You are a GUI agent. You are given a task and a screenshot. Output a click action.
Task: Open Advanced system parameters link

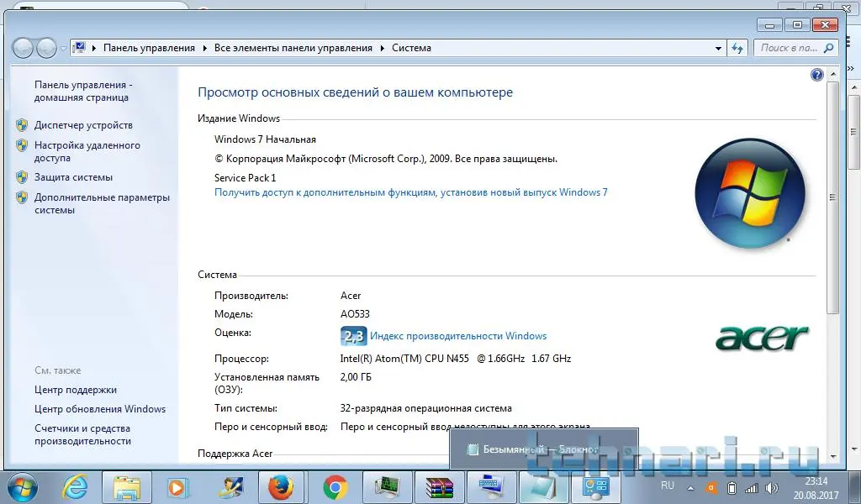click(x=102, y=203)
